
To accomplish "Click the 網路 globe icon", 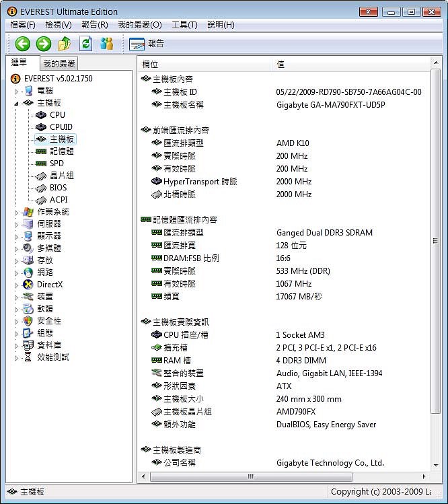I will pos(28,273).
